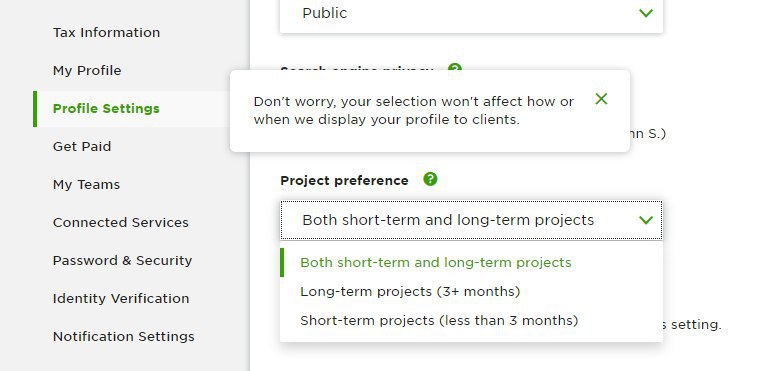Open Connected Services settings
The height and width of the screenshot is (371, 771).
pyautogui.click(x=120, y=222)
